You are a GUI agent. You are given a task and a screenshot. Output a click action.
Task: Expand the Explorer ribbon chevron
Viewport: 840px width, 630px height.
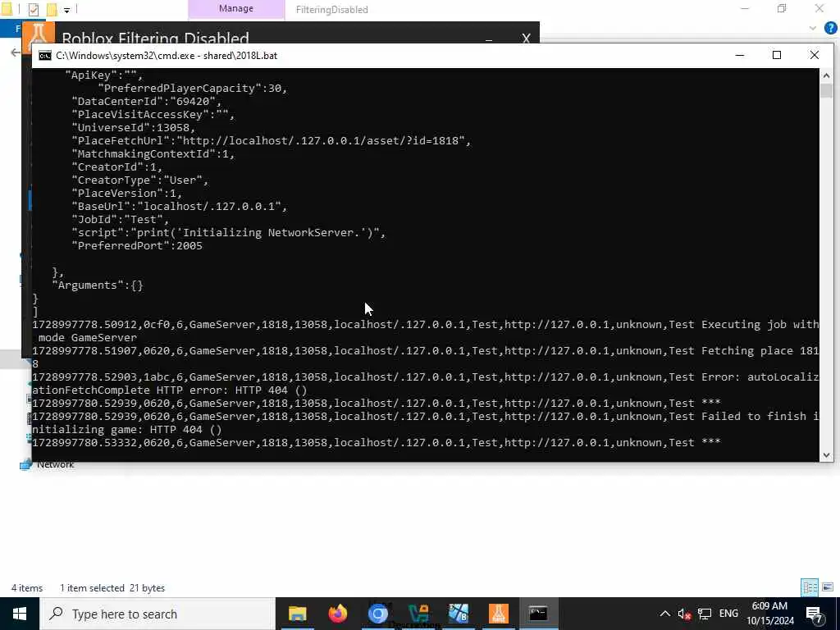point(813,28)
